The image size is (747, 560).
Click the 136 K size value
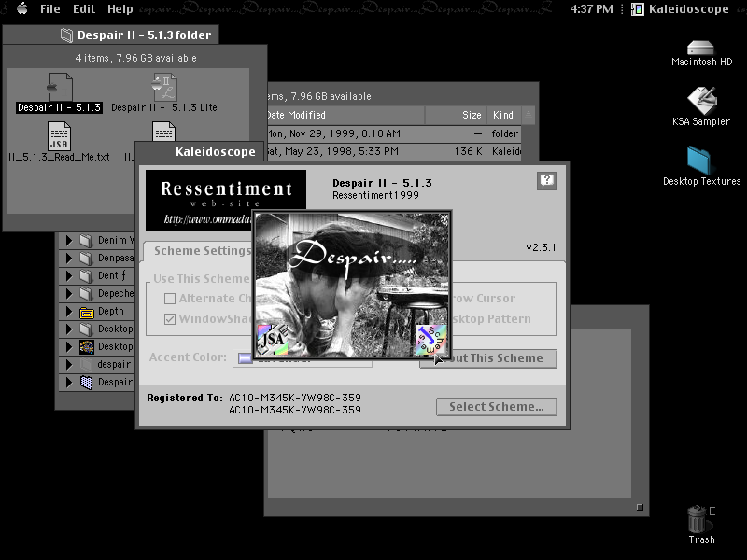[x=468, y=151]
